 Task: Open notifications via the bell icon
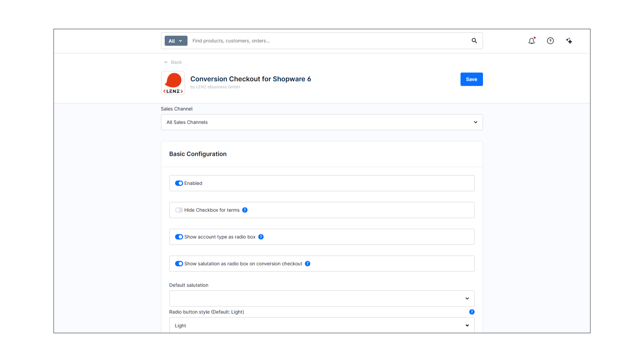click(x=531, y=41)
